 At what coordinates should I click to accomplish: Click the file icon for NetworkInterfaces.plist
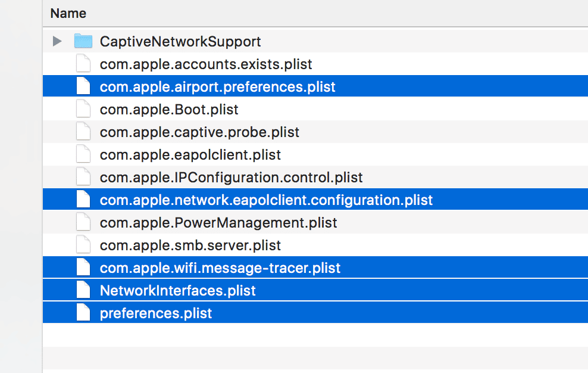click(x=83, y=290)
